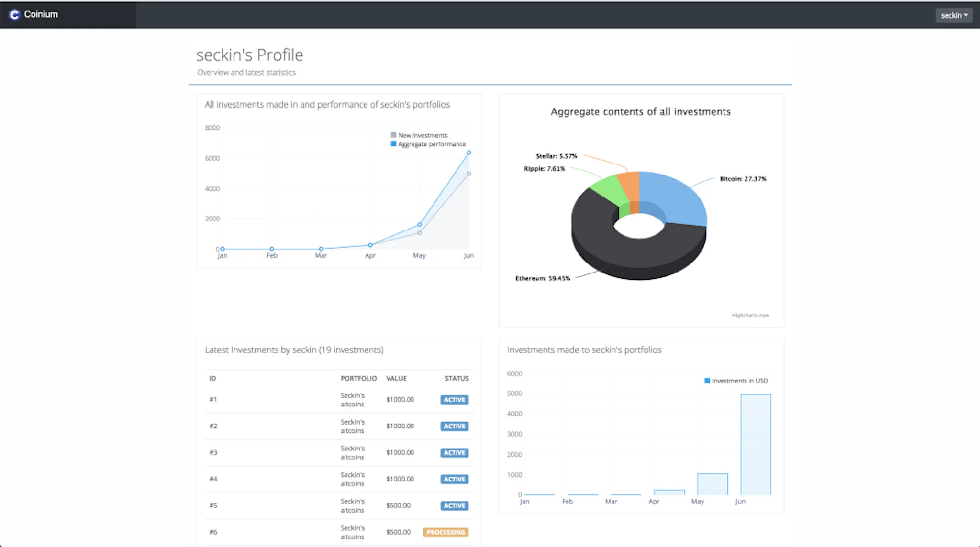Click the ACTIVE badge for investment #3
Image resolution: width=980 pixels, height=547 pixels.
click(x=454, y=453)
